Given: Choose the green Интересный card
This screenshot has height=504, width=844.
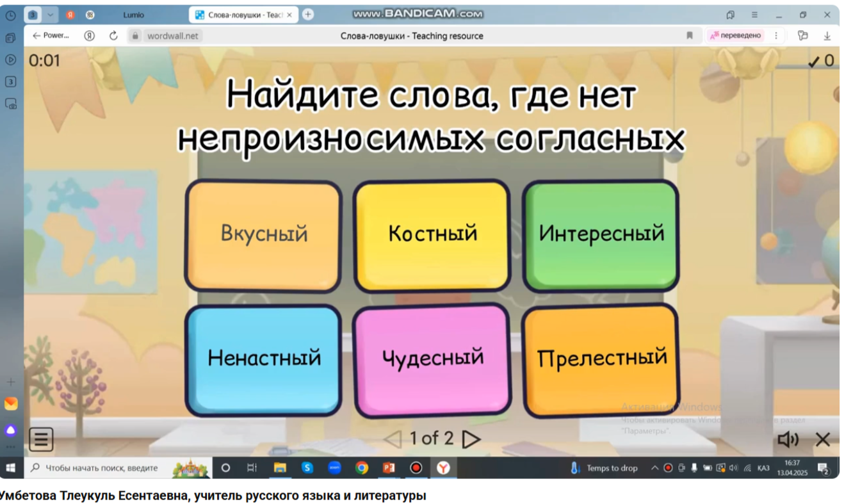Looking at the screenshot, I should [x=601, y=234].
